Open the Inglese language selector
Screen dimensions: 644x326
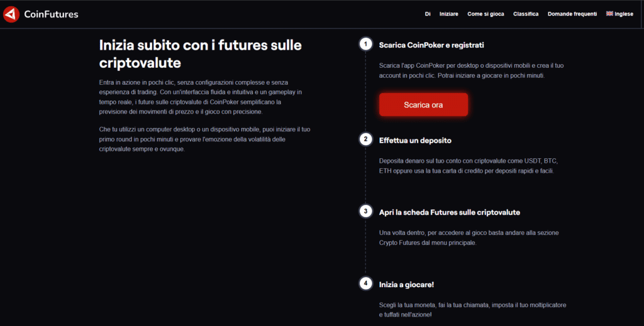point(619,14)
